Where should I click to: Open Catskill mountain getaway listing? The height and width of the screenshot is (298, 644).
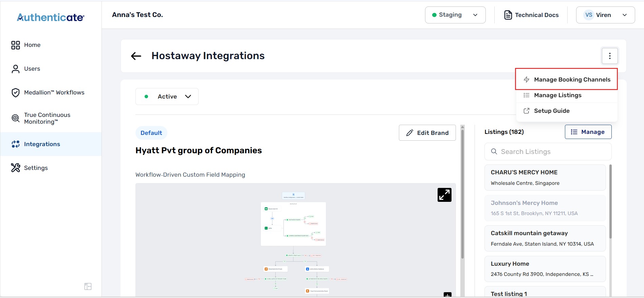(x=545, y=239)
